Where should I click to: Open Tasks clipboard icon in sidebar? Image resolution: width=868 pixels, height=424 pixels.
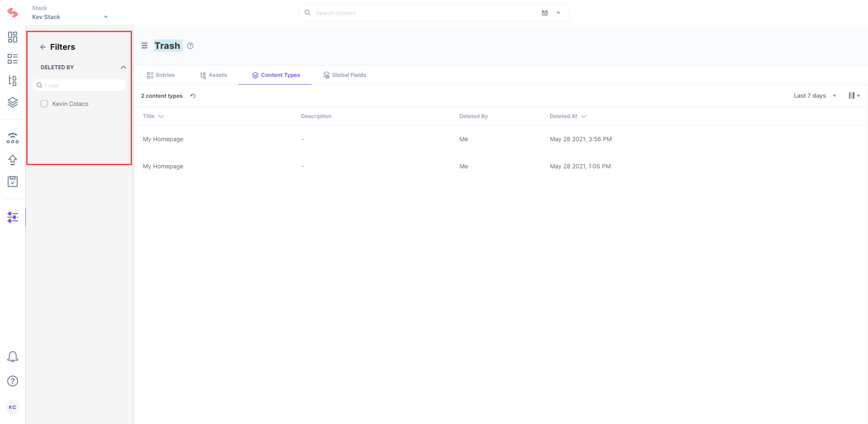point(12,181)
